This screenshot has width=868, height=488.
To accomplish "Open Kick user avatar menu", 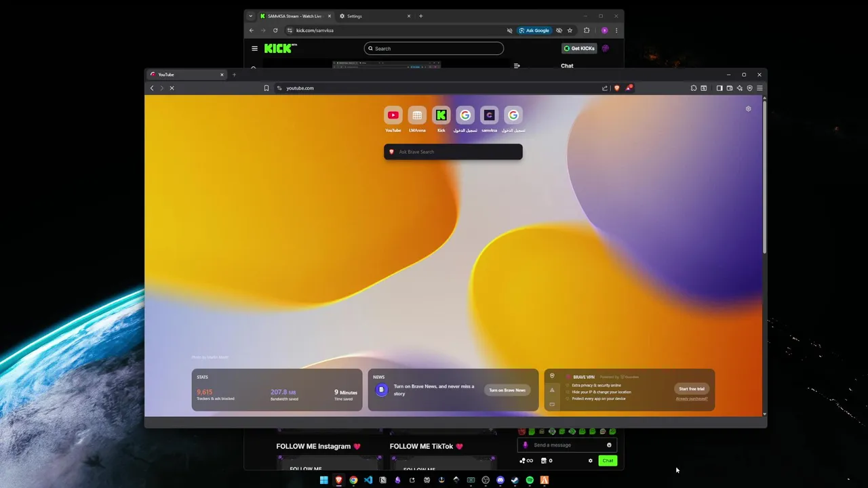I will coord(606,49).
